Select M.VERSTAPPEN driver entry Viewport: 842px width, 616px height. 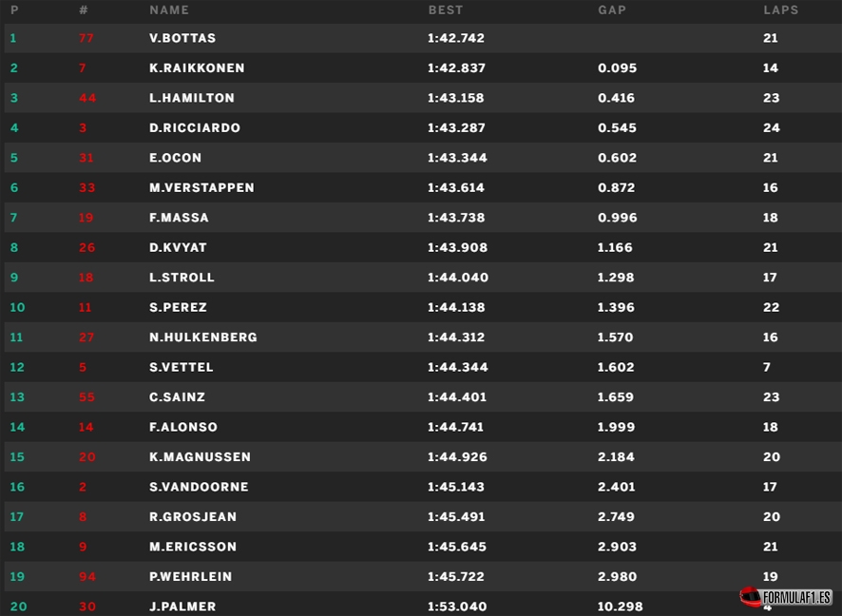pyautogui.click(x=201, y=188)
